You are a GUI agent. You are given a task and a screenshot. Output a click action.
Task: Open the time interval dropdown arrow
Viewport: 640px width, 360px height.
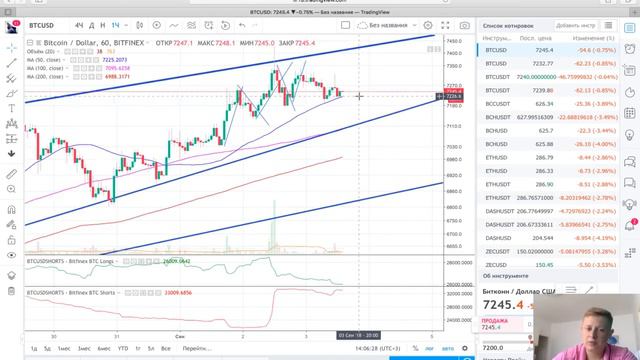click(x=126, y=25)
